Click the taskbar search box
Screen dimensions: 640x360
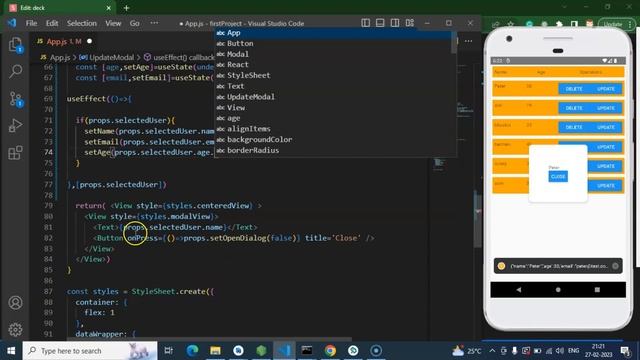(90, 351)
